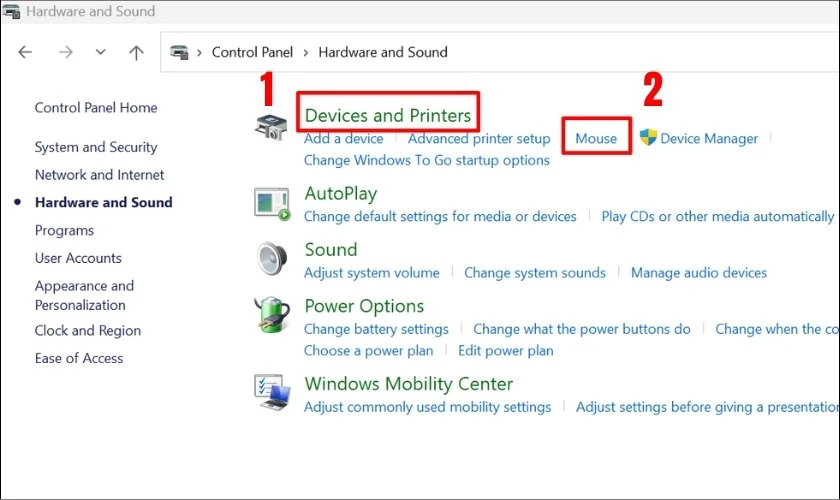
Task: Open Appearance and Personalization
Action: pyautogui.click(x=84, y=295)
